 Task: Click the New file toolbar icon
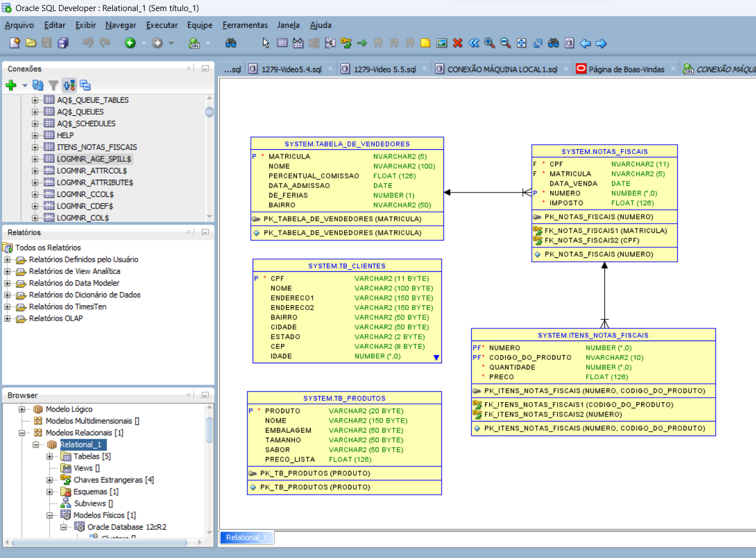pyautogui.click(x=15, y=43)
